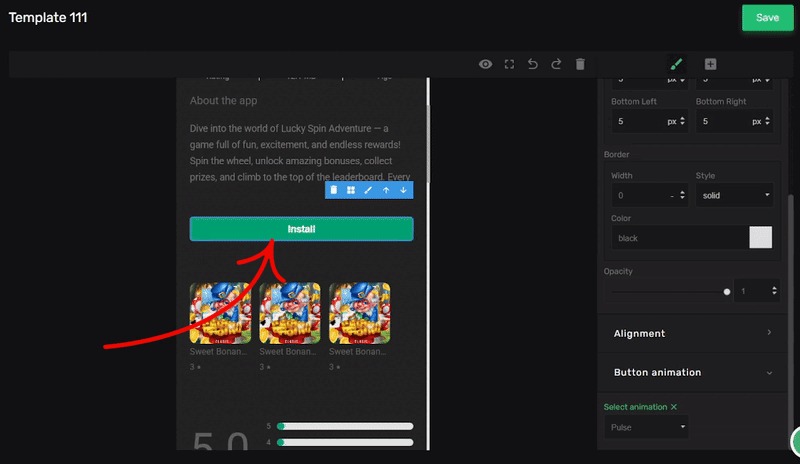Collapse the Button animation section

[691, 372]
